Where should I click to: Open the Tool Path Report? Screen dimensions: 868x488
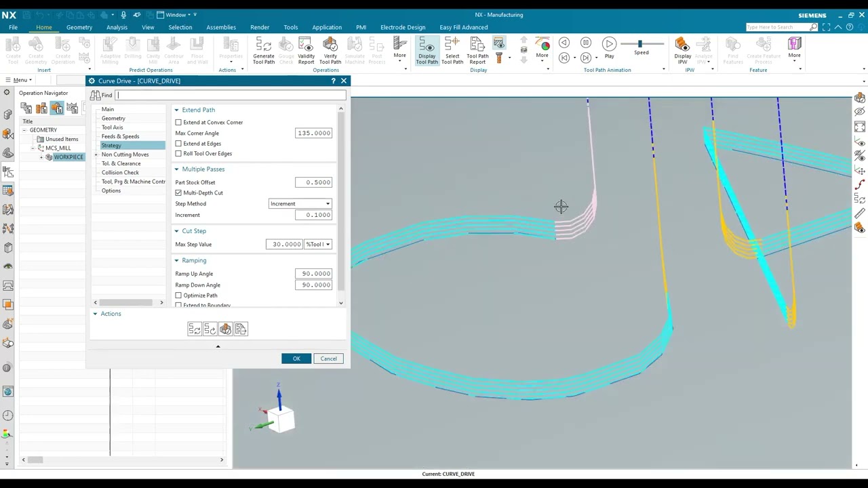tap(477, 51)
